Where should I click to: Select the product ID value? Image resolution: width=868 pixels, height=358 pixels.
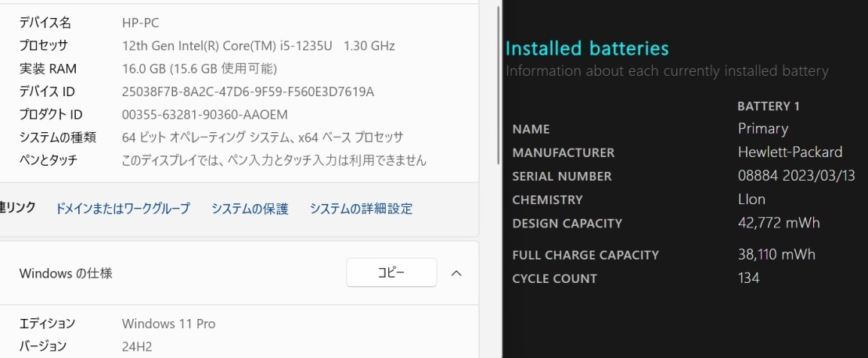205,115
